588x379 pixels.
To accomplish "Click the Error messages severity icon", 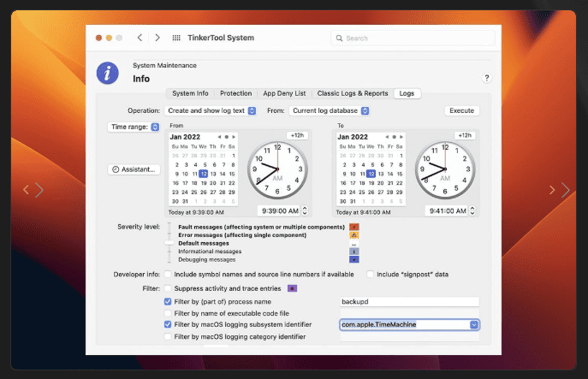I will 354,235.
